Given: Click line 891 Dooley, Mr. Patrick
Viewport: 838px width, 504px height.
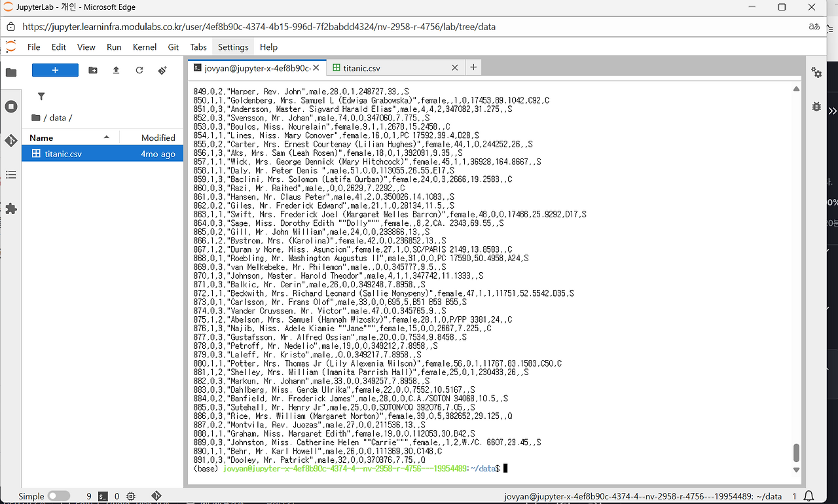Looking at the screenshot, I should click(x=309, y=459).
